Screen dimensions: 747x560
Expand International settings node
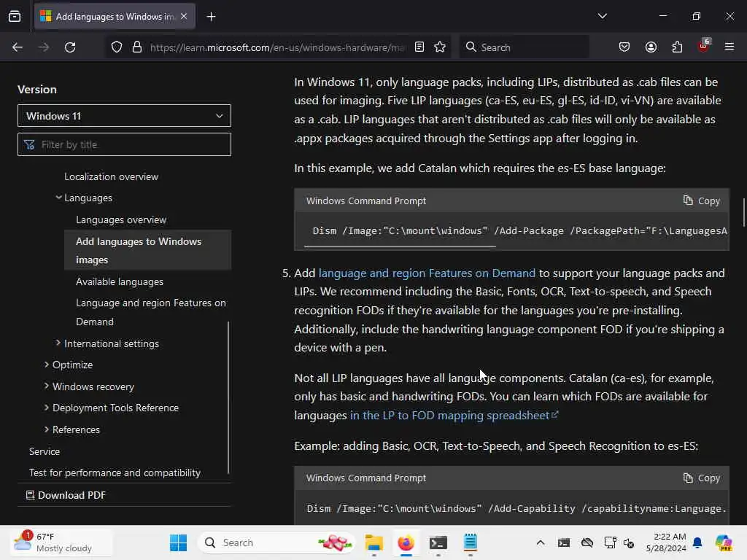click(58, 343)
